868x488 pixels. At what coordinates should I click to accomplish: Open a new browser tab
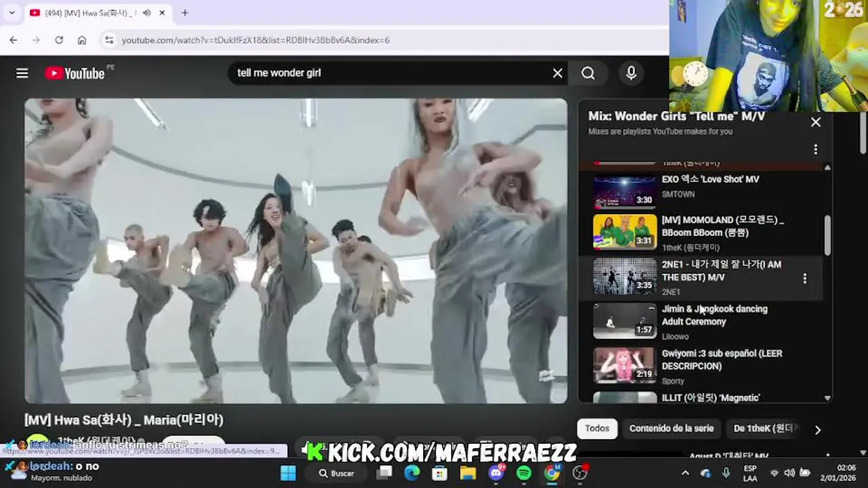184,13
